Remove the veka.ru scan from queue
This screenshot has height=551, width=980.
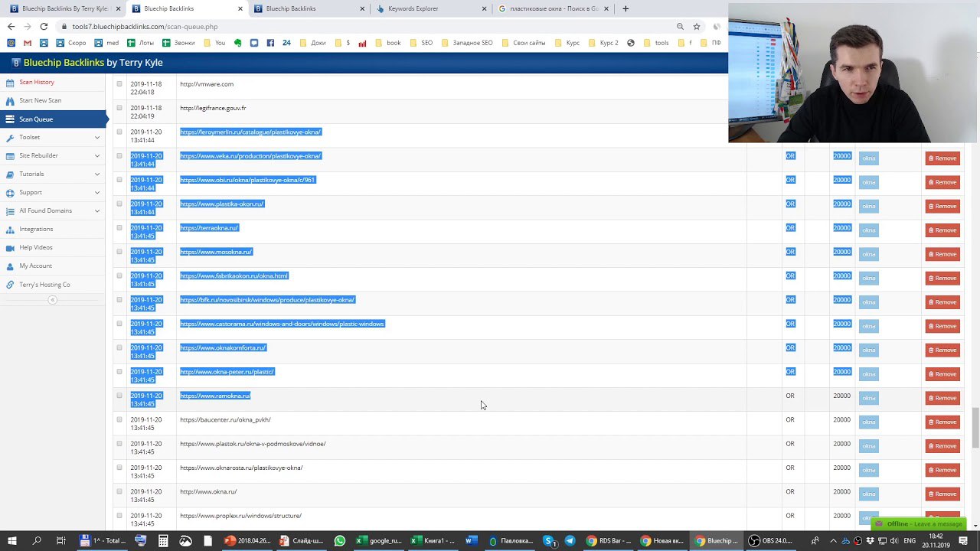point(942,158)
